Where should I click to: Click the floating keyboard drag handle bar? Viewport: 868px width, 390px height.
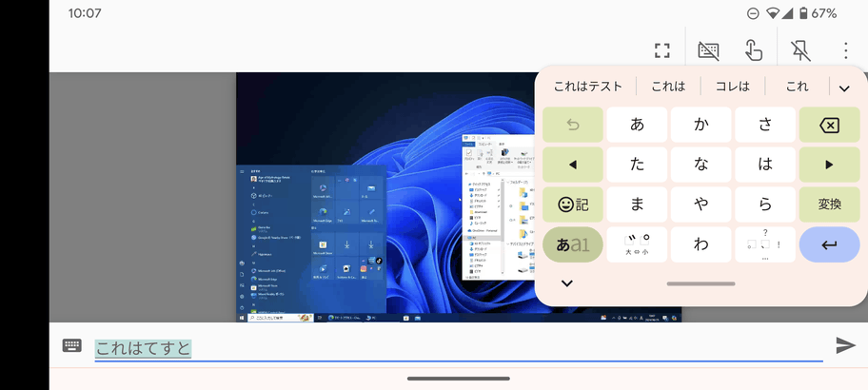point(700,283)
